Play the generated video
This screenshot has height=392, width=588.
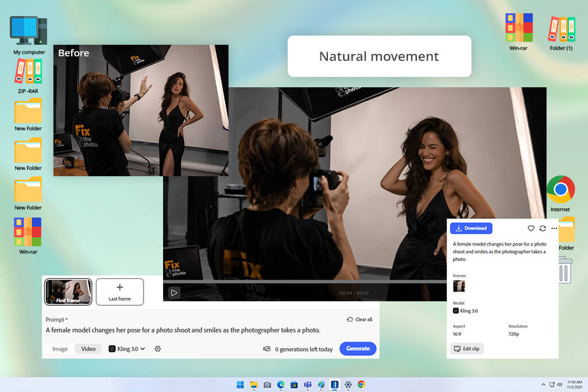pyautogui.click(x=173, y=293)
